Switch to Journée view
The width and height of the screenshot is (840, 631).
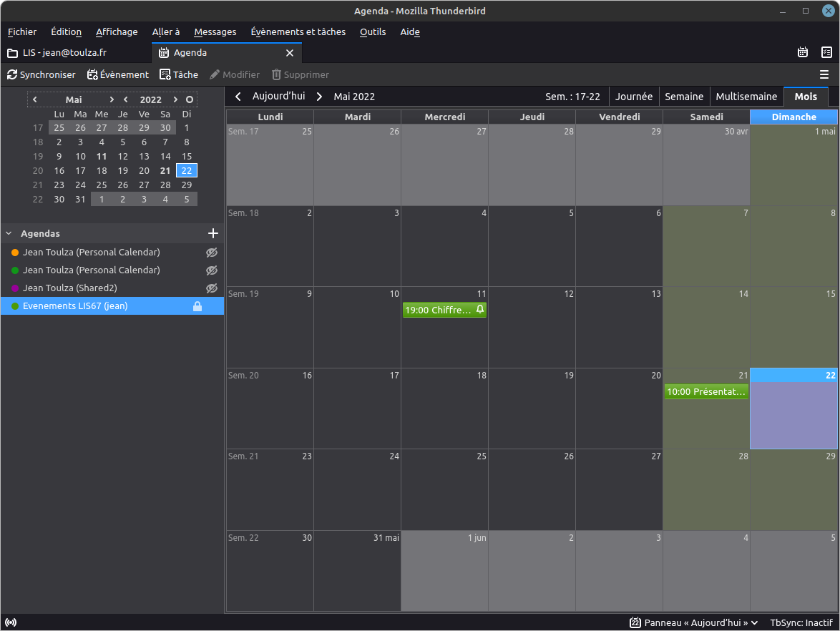pyautogui.click(x=634, y=97)
